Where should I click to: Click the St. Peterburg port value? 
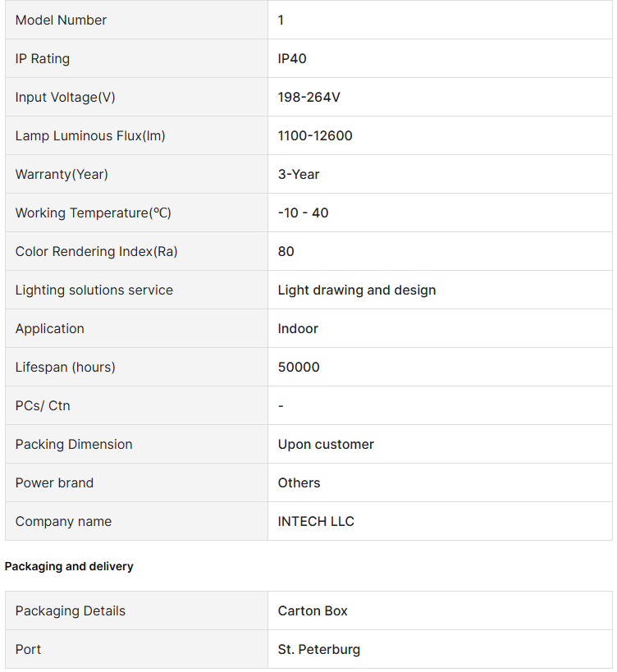click(318, 649)
